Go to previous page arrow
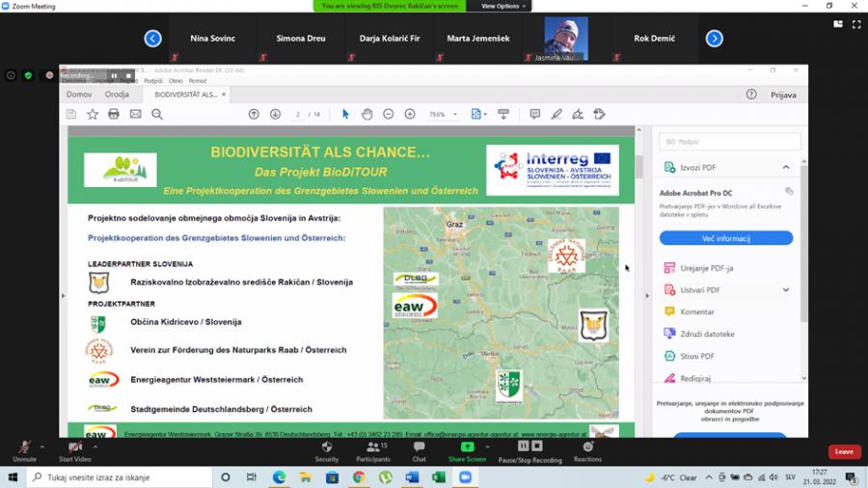Image resolution: width=868 pixels, height=488 pixels. coord(254,114)
